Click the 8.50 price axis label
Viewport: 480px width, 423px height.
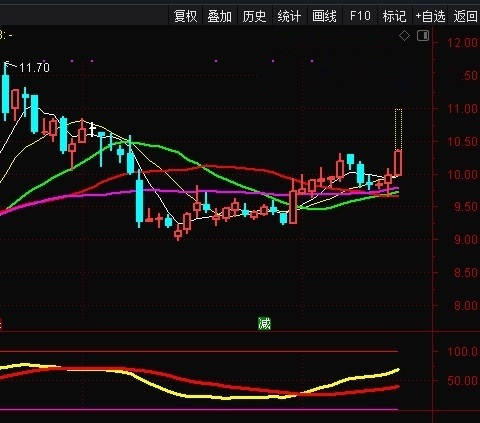[466, 272]
